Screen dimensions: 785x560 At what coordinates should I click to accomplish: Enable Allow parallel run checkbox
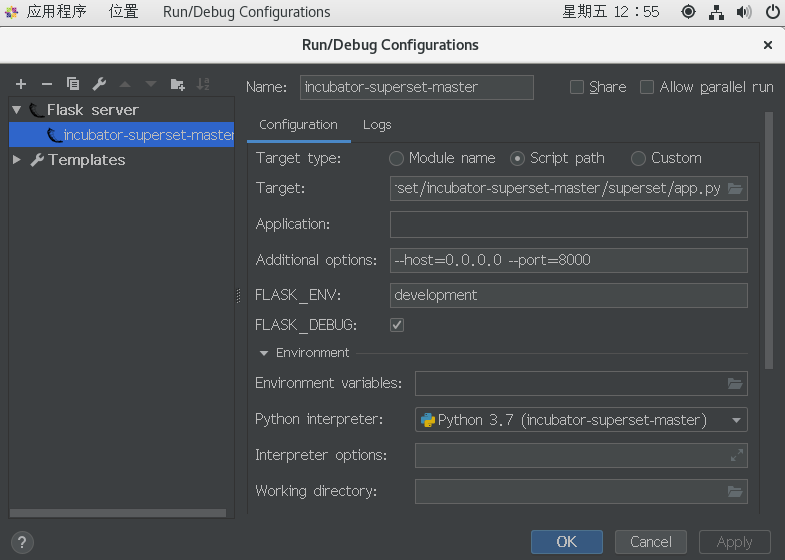coord(647,87)
